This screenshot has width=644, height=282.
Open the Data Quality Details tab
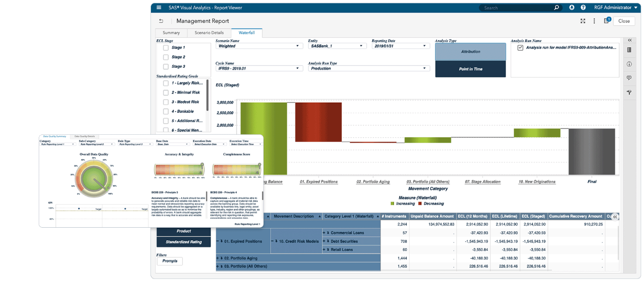[x=85, y=136]
